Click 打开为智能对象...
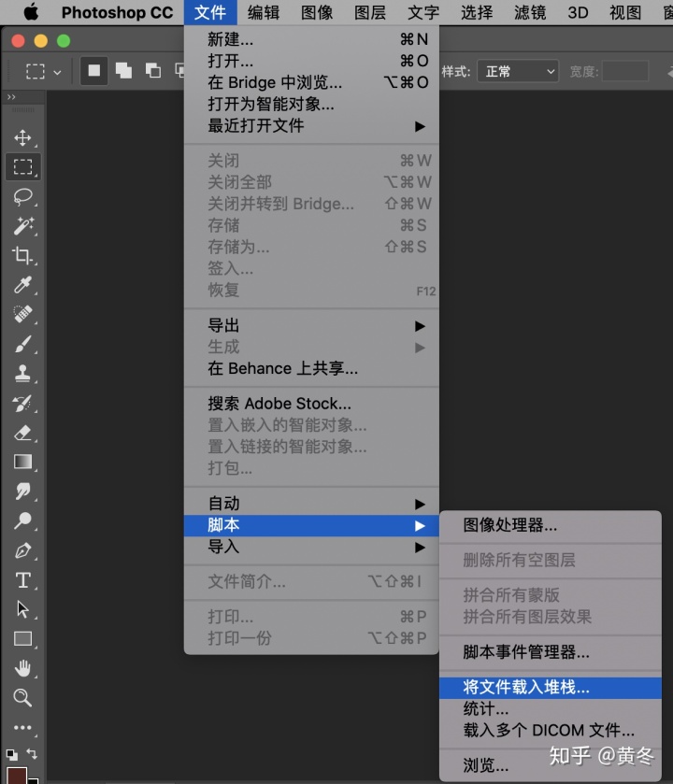 311,104
